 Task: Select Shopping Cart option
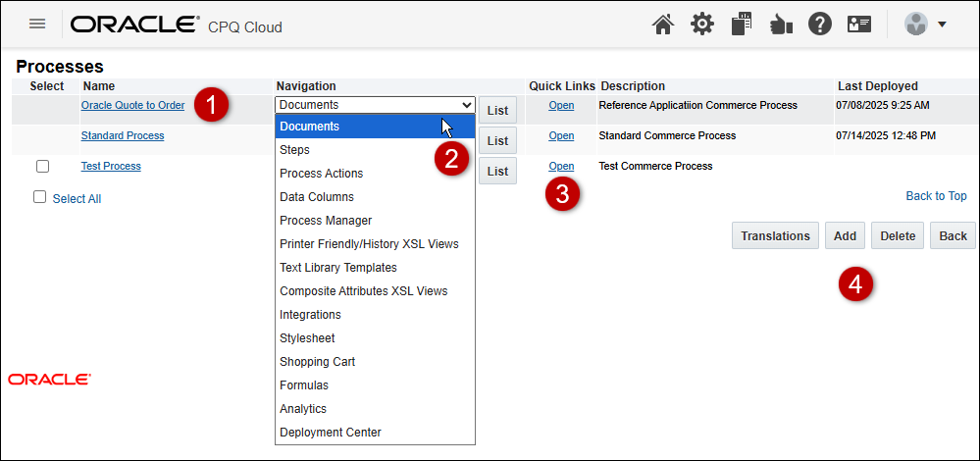[x=375, y=362]
